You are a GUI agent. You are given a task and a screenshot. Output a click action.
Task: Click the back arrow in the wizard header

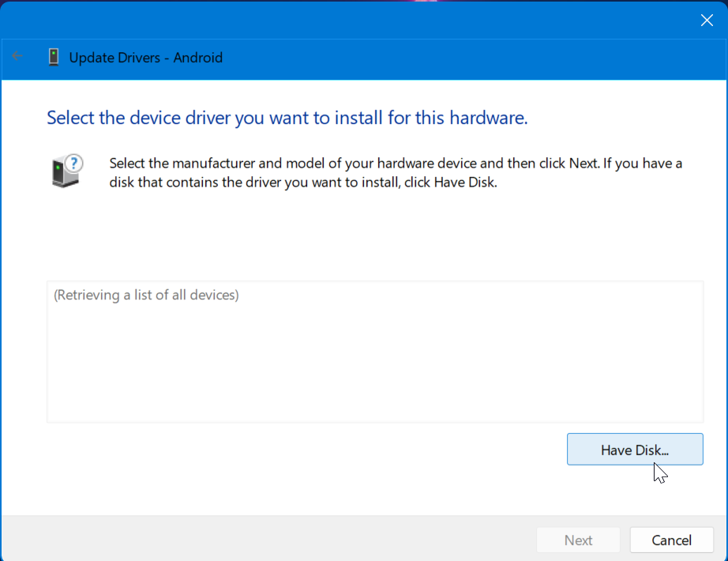point(17,56)
